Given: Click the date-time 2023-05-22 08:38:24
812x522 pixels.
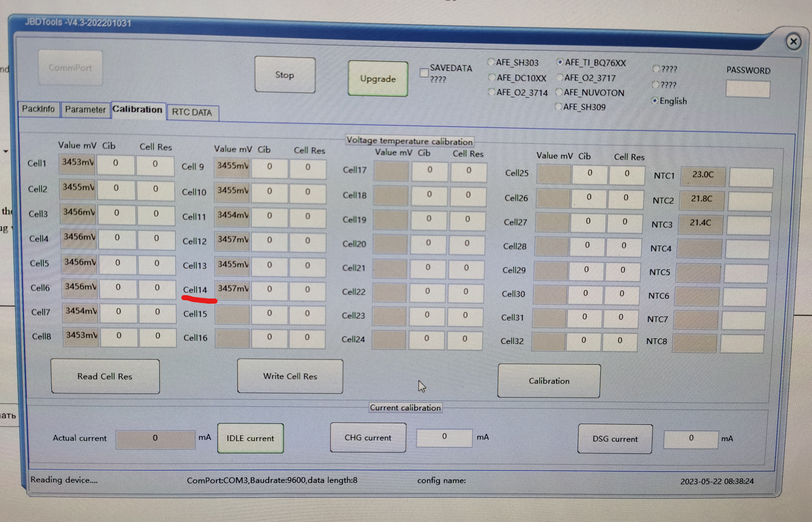Looking at the screenshot, I should (717, 481).
